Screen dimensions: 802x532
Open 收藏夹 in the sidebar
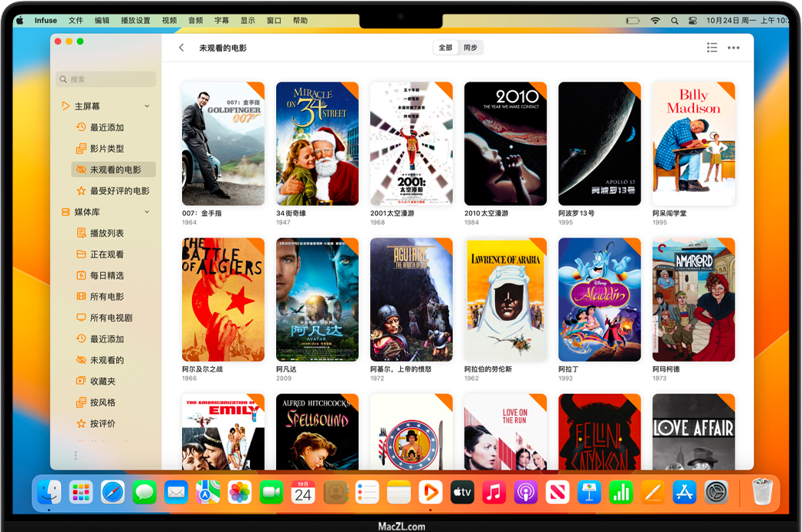pyautogui.click(x=103, y=381)
